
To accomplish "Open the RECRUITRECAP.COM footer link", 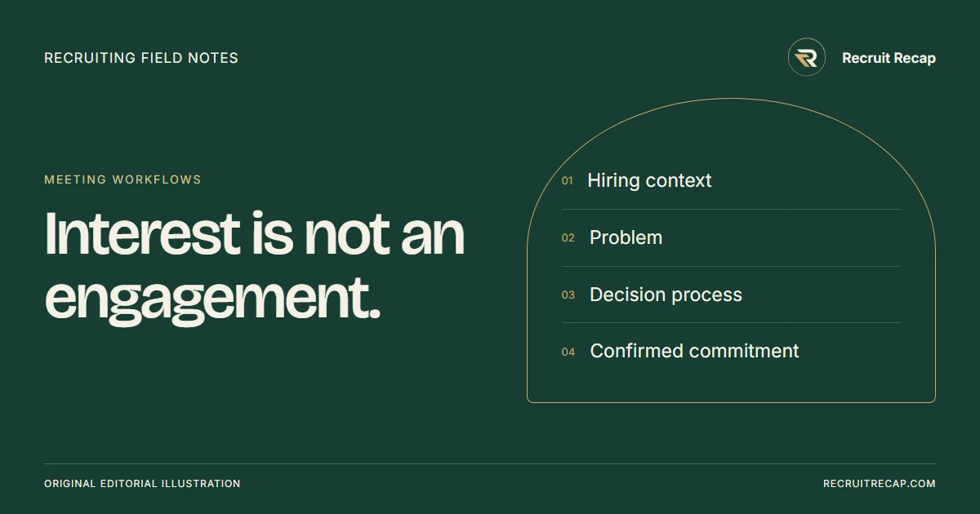I will 880,484.
